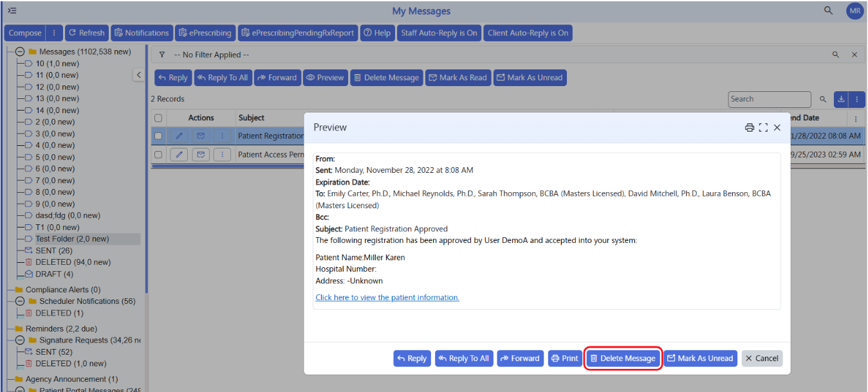868x392 pixels.
Task: Open ePrescribing
Action: pos(205,33)
